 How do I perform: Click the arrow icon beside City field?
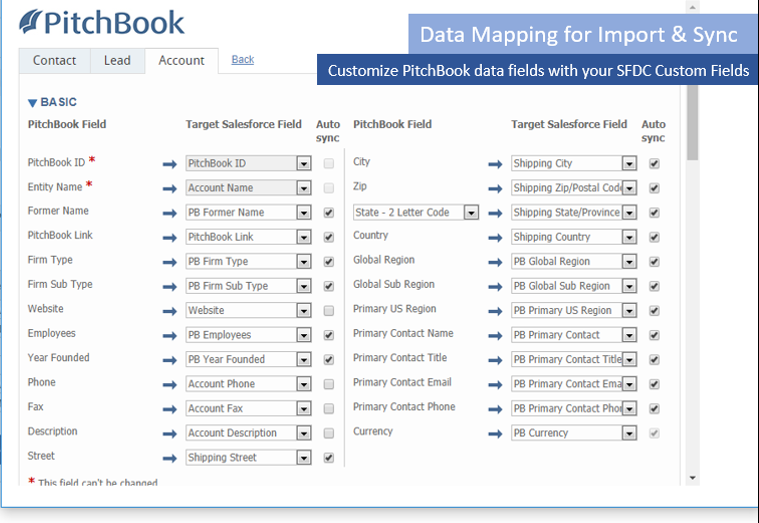point(495,163)
